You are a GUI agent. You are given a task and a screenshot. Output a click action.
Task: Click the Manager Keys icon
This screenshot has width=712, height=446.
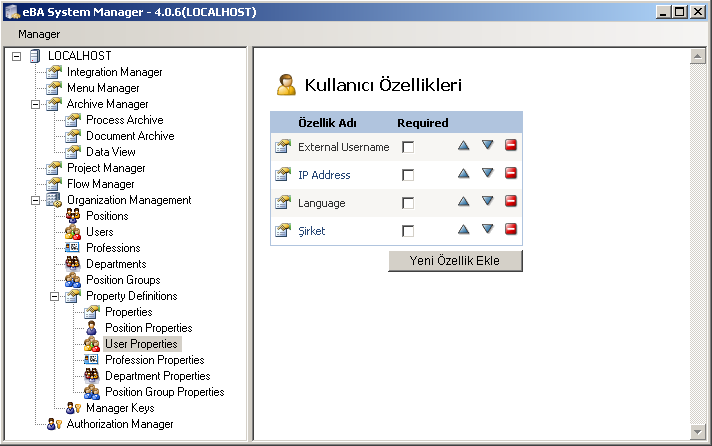point(74,408)
